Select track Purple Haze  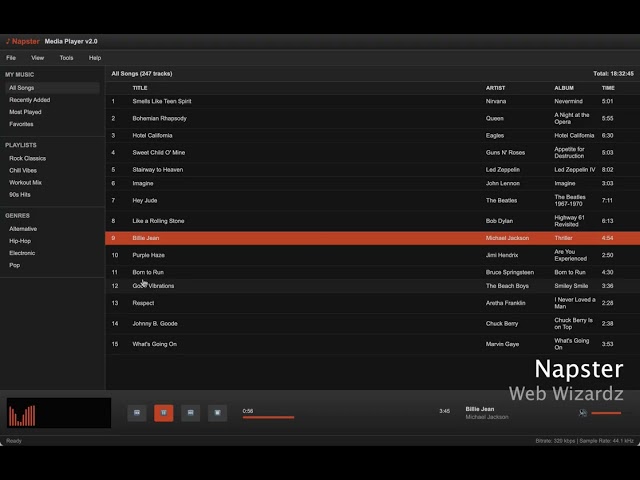[x=149, y=255]
